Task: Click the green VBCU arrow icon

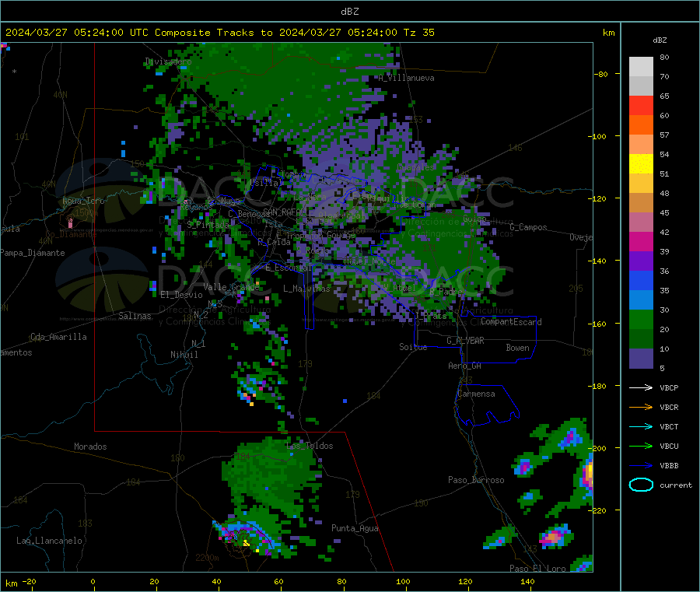Action: pos(641,446)
